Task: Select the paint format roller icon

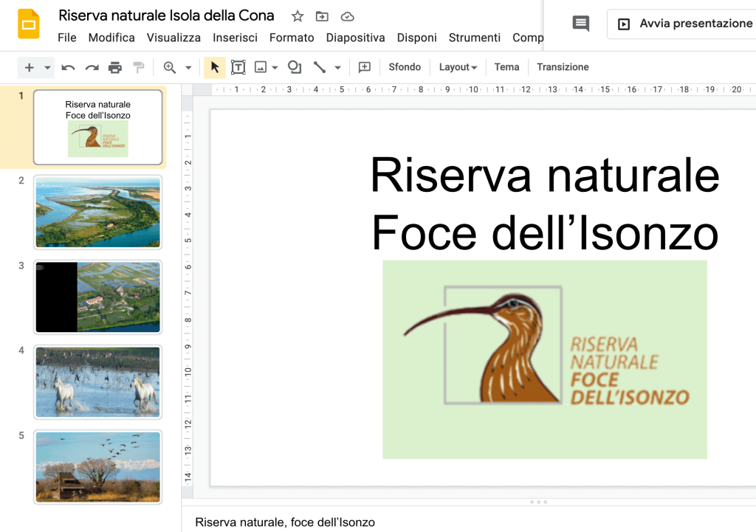Action: point(138,67)
